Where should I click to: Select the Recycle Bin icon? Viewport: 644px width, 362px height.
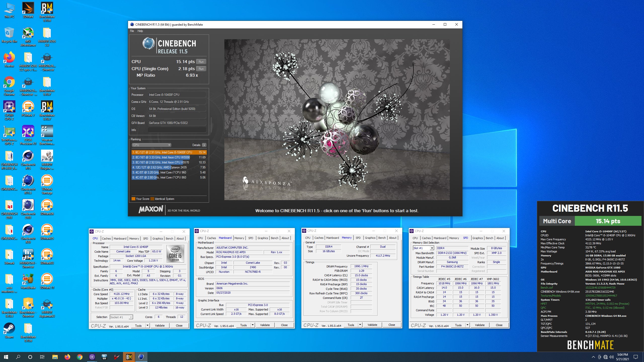click(x=9, y=35)
